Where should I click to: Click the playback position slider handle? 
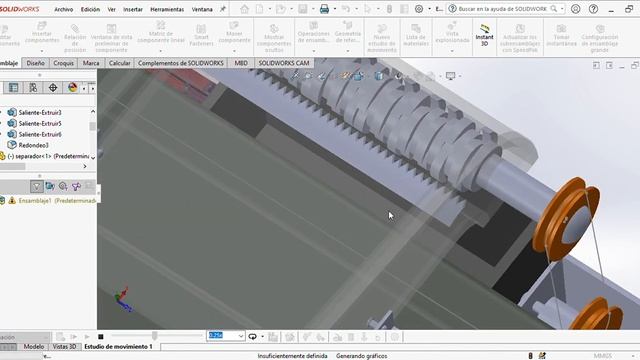click(x=155, y=336)
